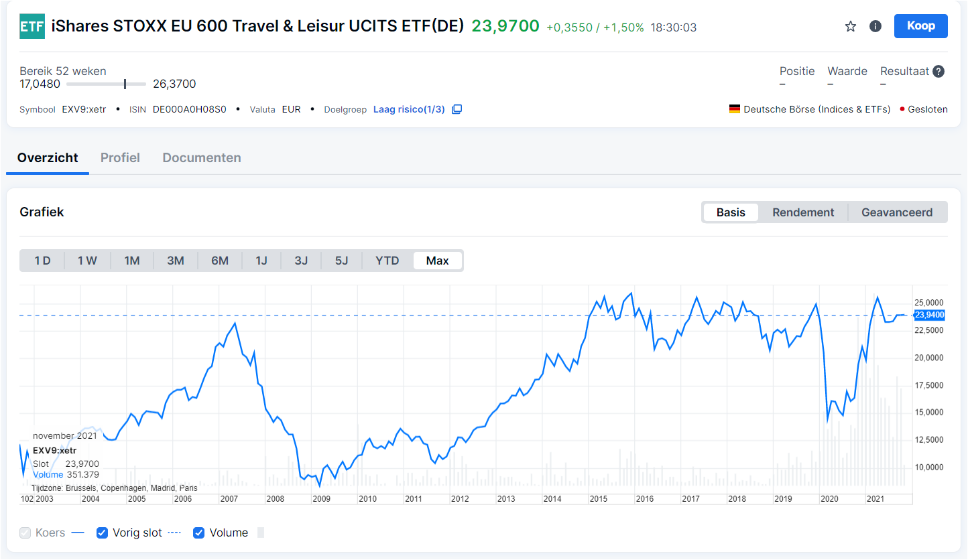Image resolution: width=968 pixels, height=560 pixels.
Task: Set chart range to YTD
Action: (x=387, y=261)
